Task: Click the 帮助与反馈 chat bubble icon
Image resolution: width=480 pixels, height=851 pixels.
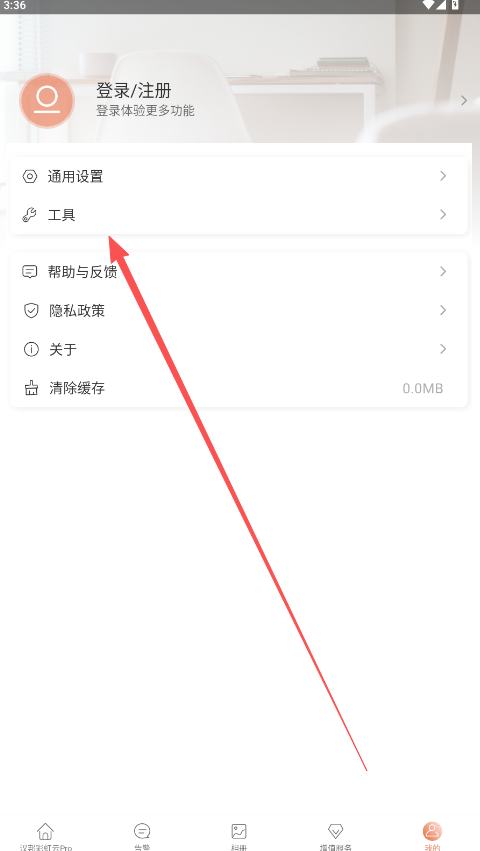Action: pyautogui.click(x=30, y=271)
